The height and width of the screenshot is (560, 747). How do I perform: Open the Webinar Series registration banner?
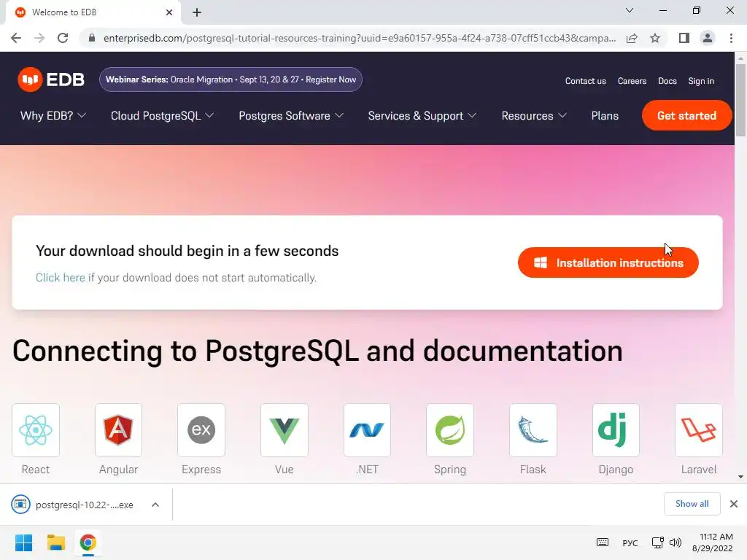[x=231, y=79]
